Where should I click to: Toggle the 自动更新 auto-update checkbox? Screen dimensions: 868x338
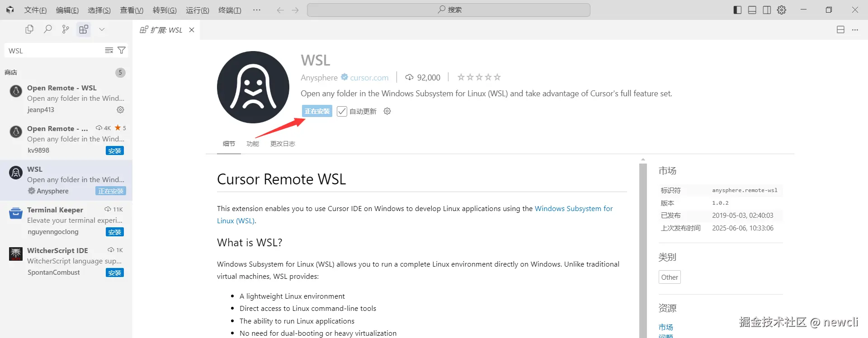click(342, 111)
